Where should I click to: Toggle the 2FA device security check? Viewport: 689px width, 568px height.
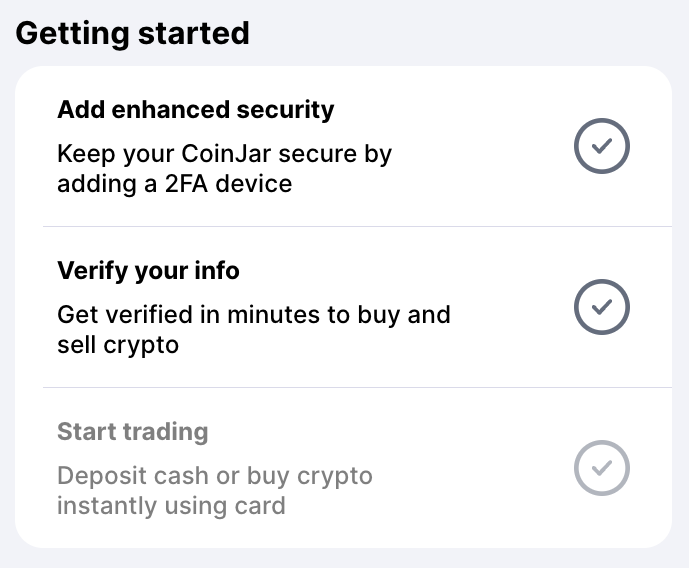click(602, 146)
